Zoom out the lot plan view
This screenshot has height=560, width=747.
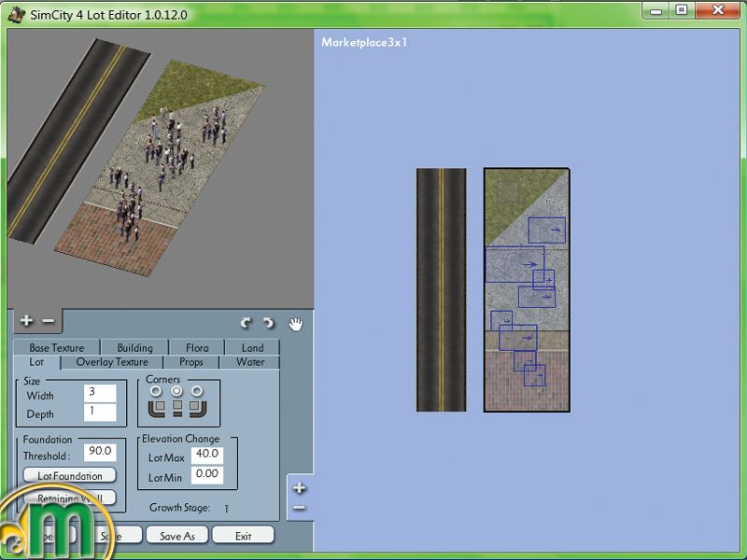point(299,508)
